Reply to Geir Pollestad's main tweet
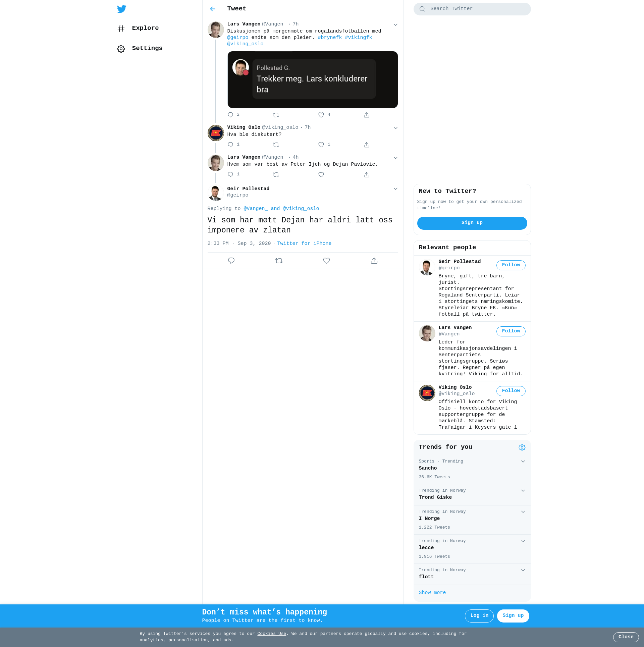The image size is (644, 647). [x=231, y=261]
